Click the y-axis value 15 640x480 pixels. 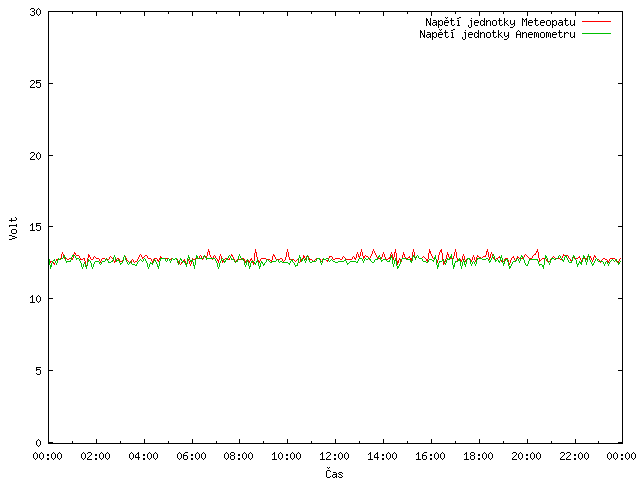coord(36,227)
